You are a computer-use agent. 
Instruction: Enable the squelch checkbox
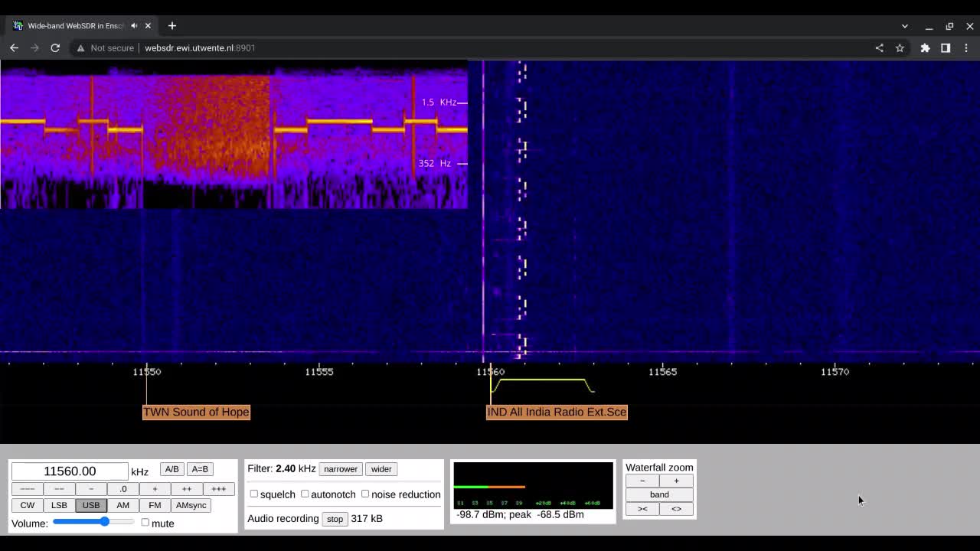254,494
